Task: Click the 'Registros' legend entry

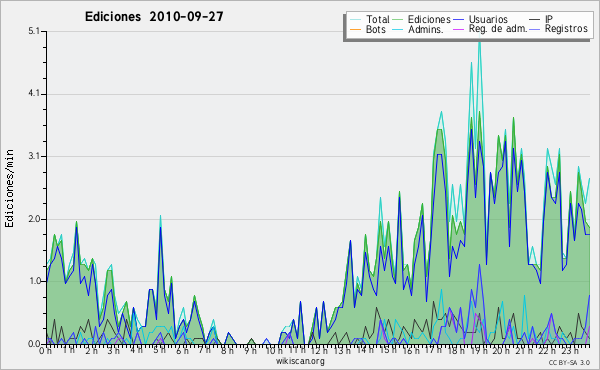Action: tap(559, 29)
